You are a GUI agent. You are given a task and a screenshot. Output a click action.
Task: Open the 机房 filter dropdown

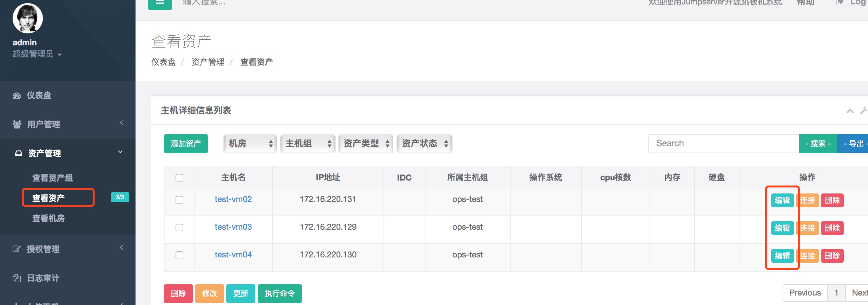(250, 144)
